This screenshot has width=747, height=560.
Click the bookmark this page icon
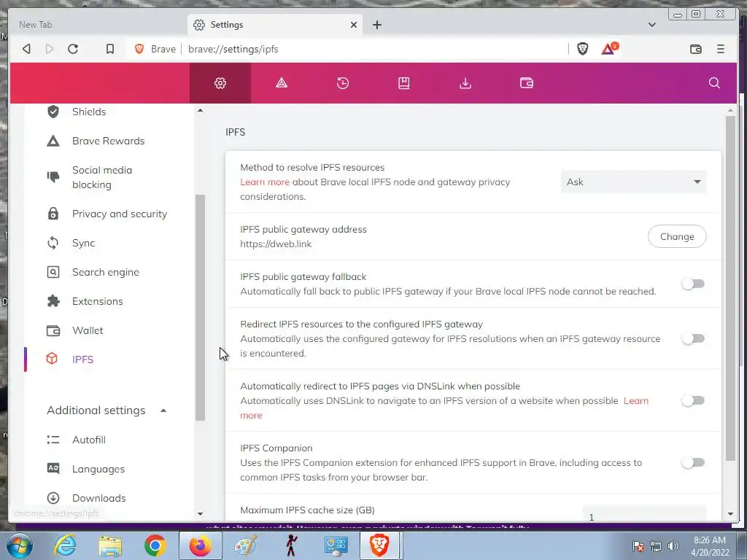click(x=110, y=49)
